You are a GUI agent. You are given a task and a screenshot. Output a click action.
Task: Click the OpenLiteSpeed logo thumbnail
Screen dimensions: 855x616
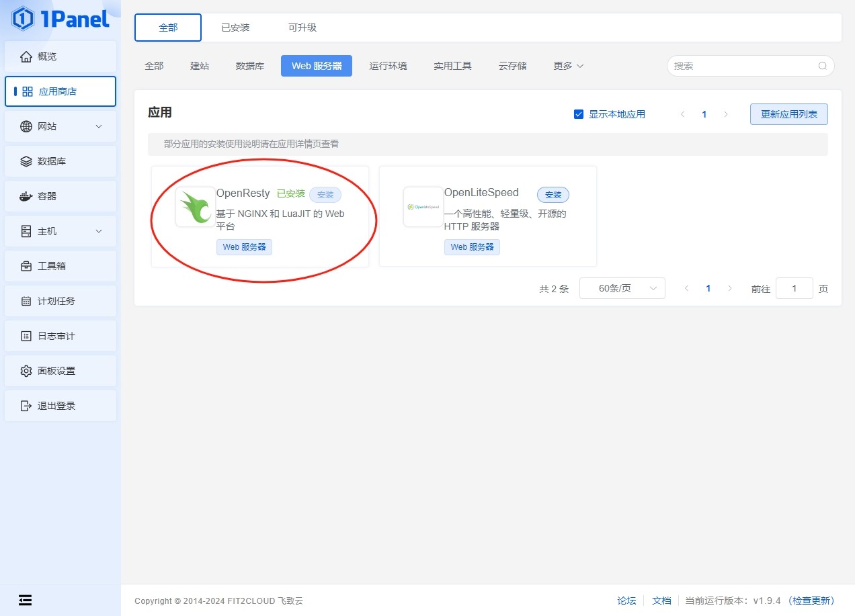(x=423, y=207)
